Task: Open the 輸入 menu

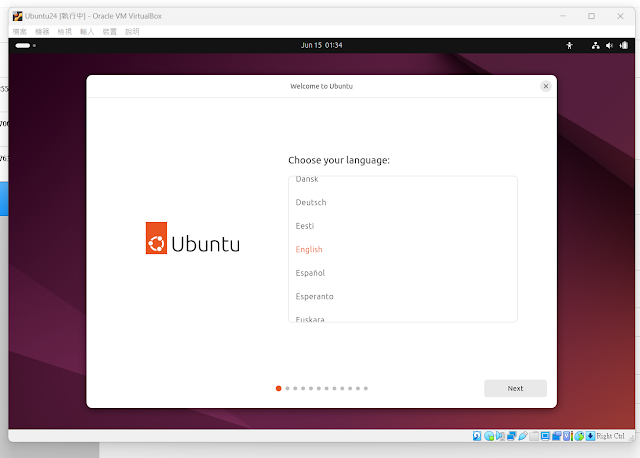Action: click(x=87, y=31)
